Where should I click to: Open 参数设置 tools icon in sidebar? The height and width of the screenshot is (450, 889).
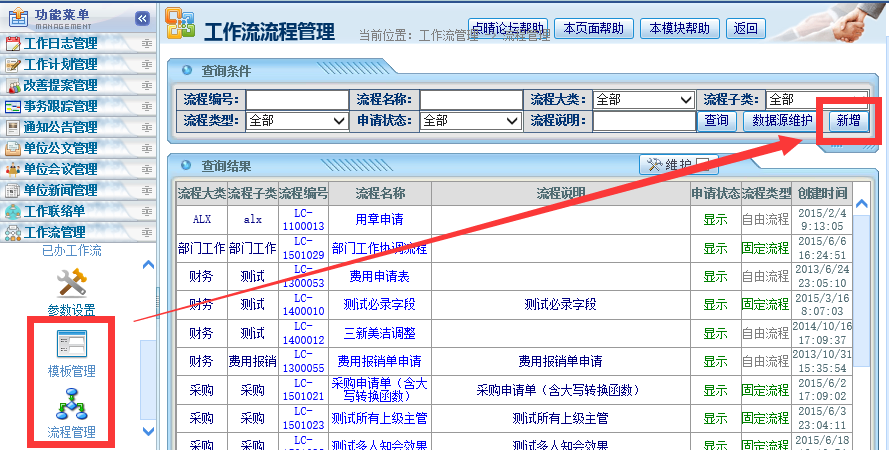[x=71, y=283]
